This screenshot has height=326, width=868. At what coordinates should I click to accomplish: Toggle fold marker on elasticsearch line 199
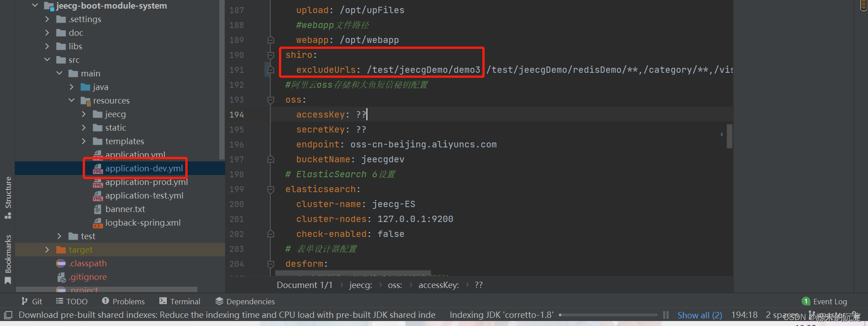(271, 189)
